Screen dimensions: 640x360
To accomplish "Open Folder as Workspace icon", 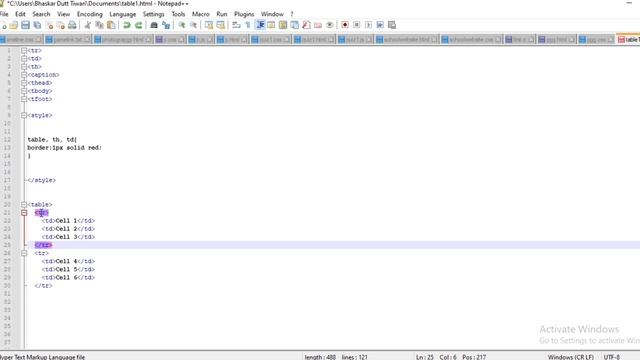I will point(318,25).
